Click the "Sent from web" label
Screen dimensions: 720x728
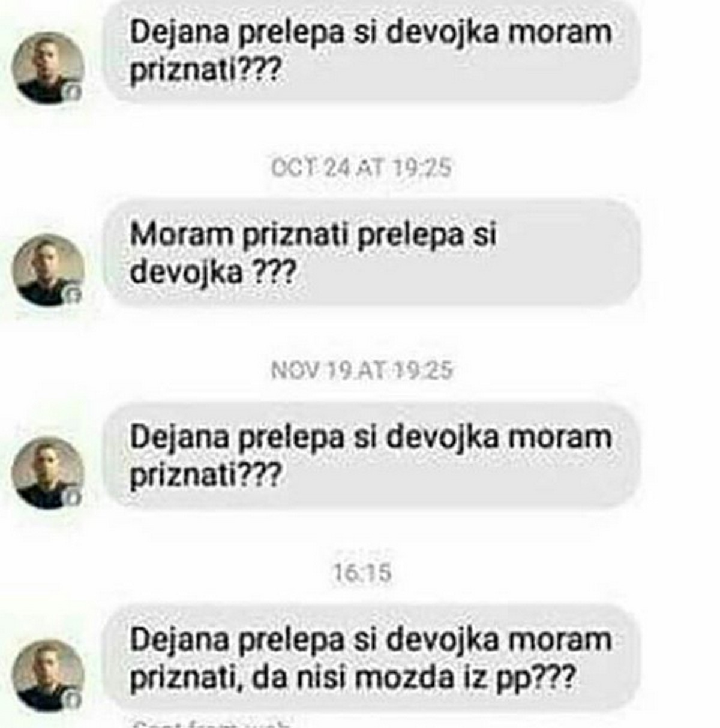point(211,723)
